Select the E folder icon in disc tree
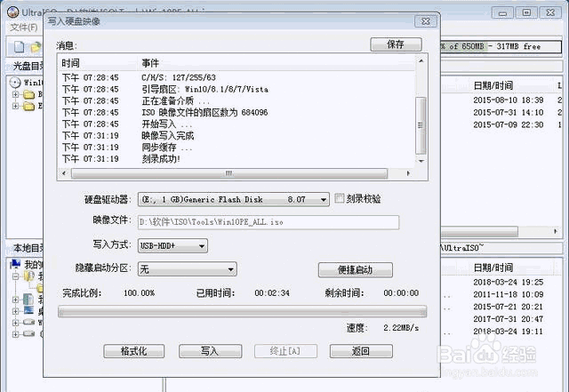 28,106
